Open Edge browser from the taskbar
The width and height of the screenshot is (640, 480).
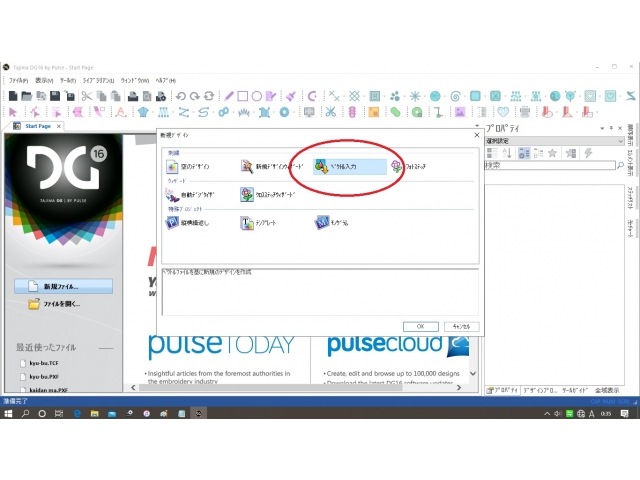coord(77,413)
